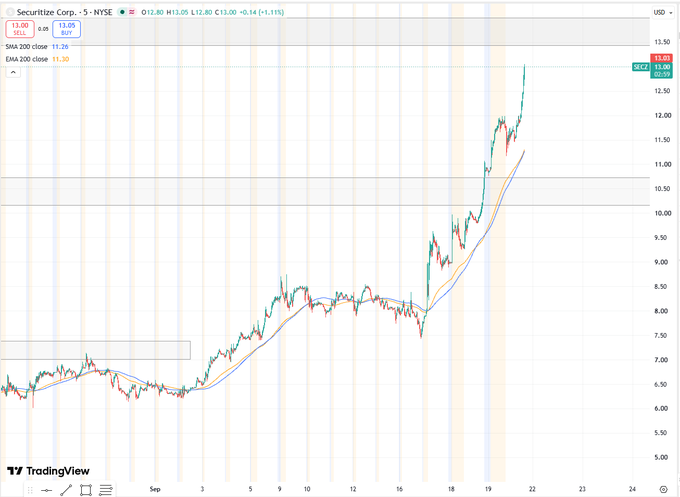
Task: Open chart settings gear in corner
Action: click(x=663, y=489)
